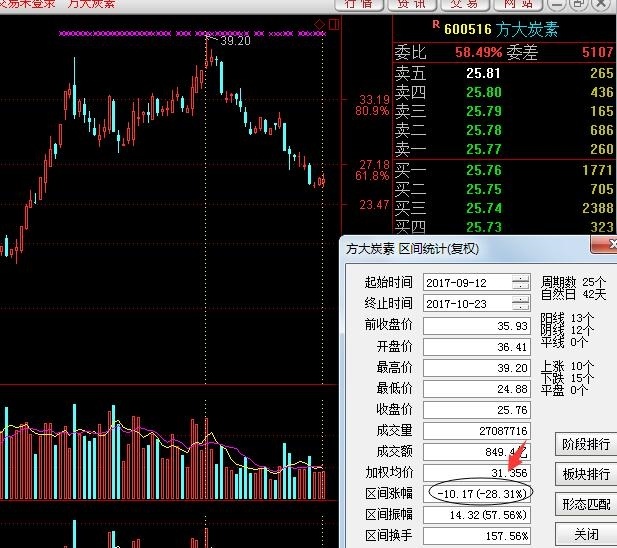
Task: Open the 行情 tab
Action: click(x=359, y=5)
